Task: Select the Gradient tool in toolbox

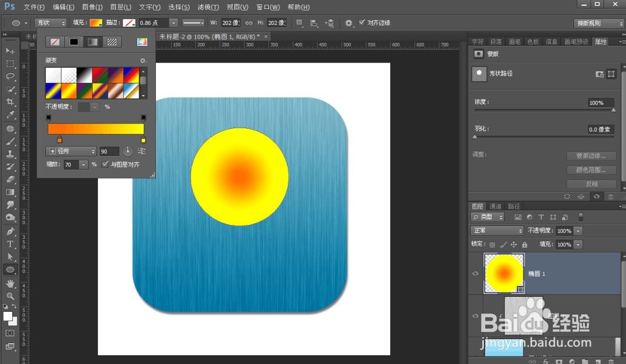Action: point(10,192)
